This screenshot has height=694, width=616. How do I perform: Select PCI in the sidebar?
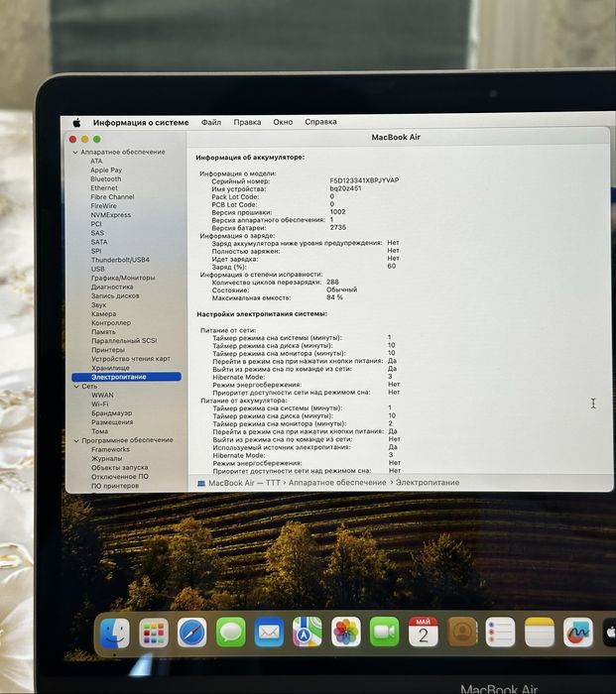[96, 224]
